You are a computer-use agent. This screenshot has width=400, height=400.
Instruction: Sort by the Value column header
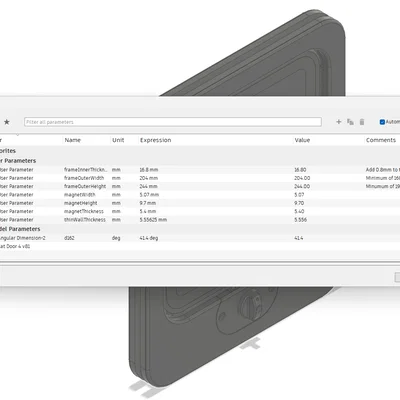click(302, 140)
